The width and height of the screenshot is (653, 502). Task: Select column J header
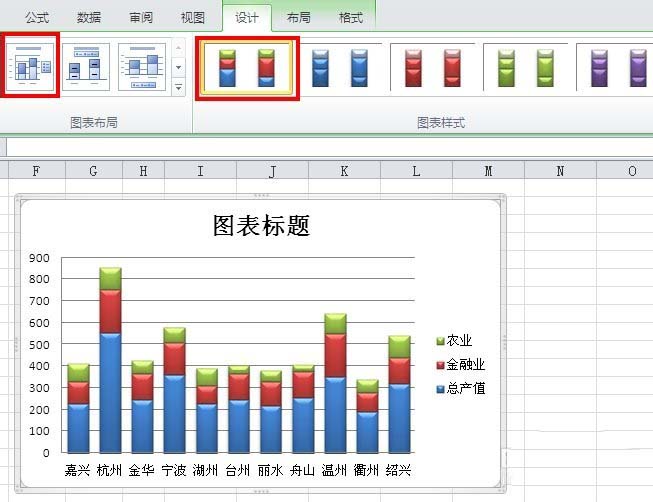click(x=272, y=171)
